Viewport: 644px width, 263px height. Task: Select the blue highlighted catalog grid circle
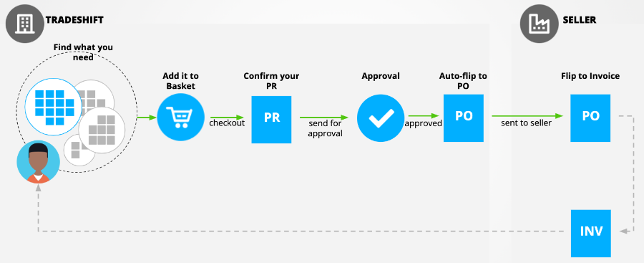coord(54,107)
